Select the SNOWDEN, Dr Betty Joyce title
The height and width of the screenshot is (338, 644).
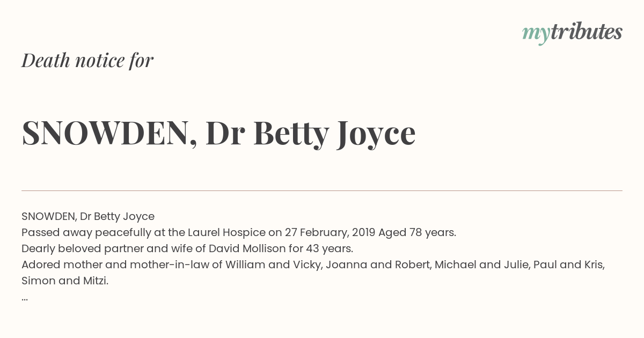pos(218,133)
